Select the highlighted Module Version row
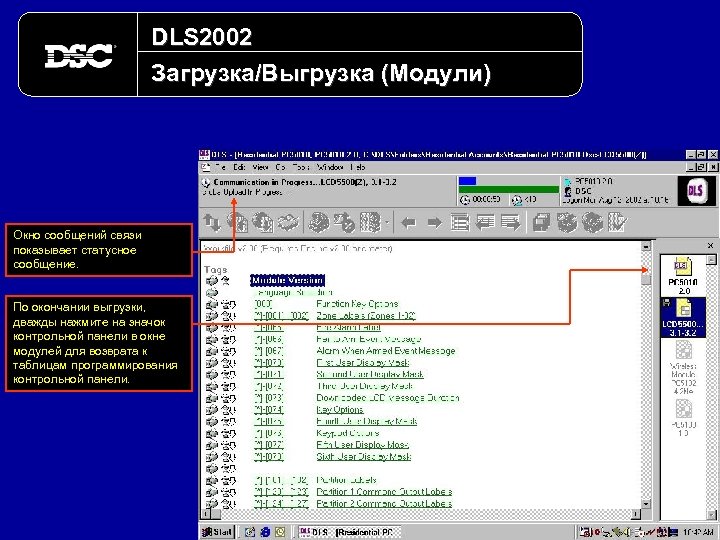Screen dimensions: 720x540 [287, 280]
